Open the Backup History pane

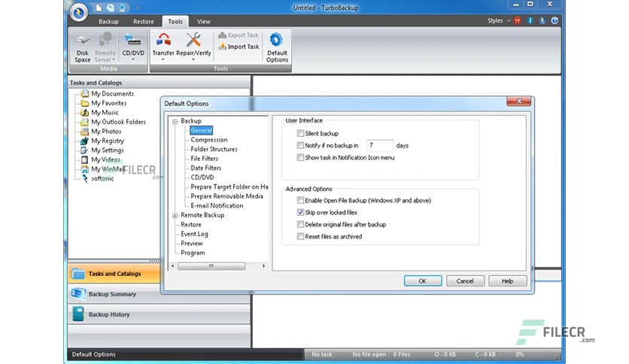click(160, 314)
